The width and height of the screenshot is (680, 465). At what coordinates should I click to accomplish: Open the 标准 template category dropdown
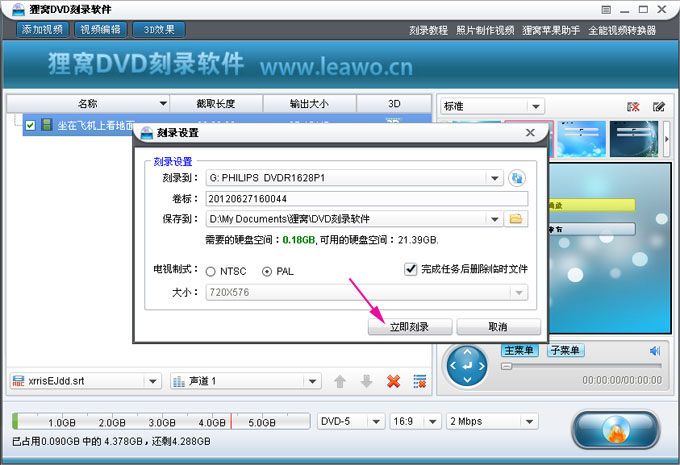[x=536, y=106]
